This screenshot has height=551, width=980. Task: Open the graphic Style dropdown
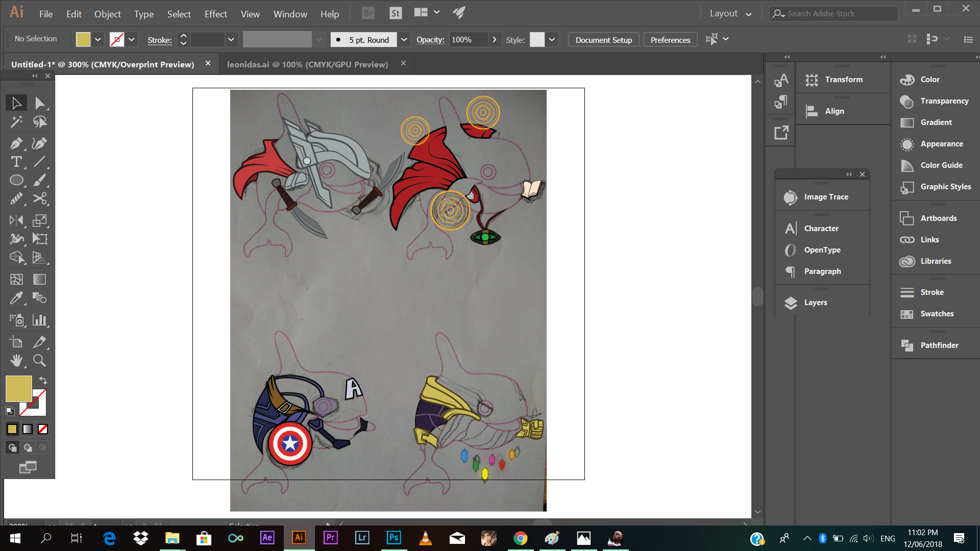552,39
